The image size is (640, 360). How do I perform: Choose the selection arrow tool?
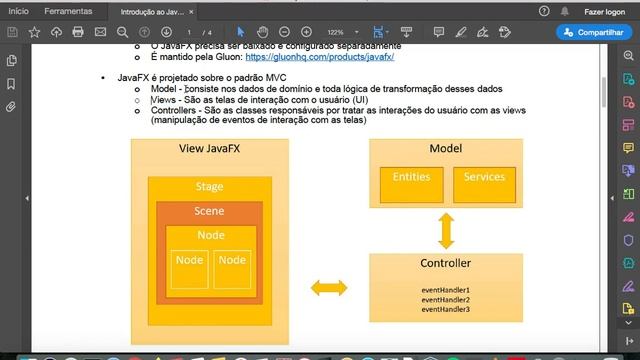pyautogui.click(x=241, y=32)
